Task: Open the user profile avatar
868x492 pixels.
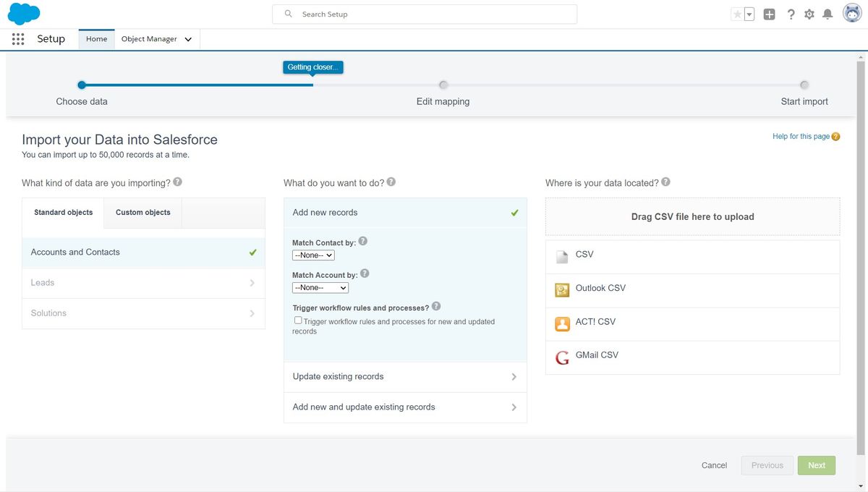Action: click(x=852, y=14)
